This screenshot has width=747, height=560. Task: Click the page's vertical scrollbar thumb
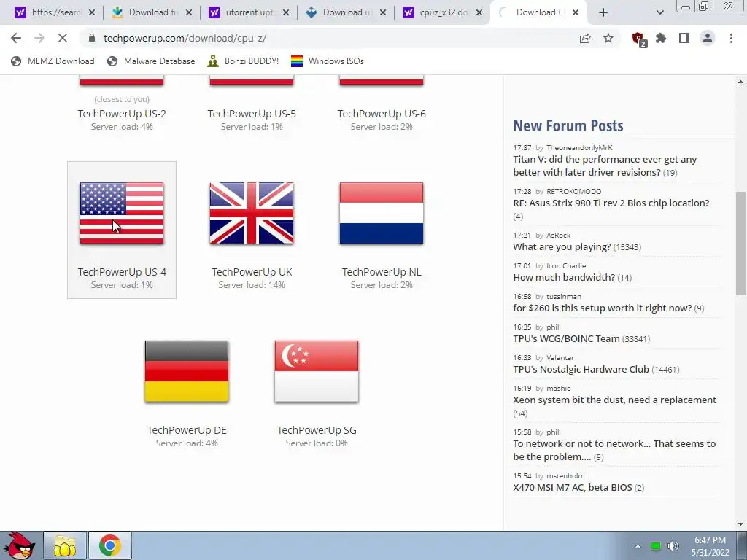(740, 244)
